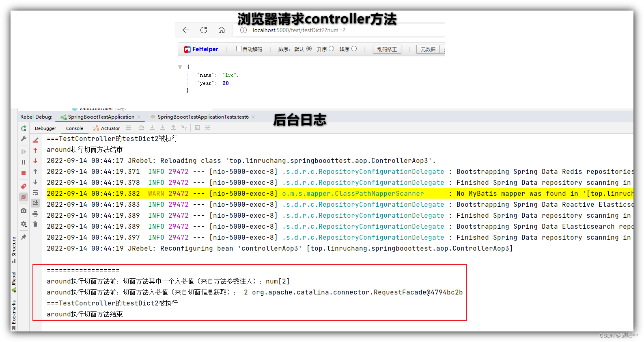Reload the browser page
The width and height of the screenshot is (644, 342).
(x=204, y=30)
